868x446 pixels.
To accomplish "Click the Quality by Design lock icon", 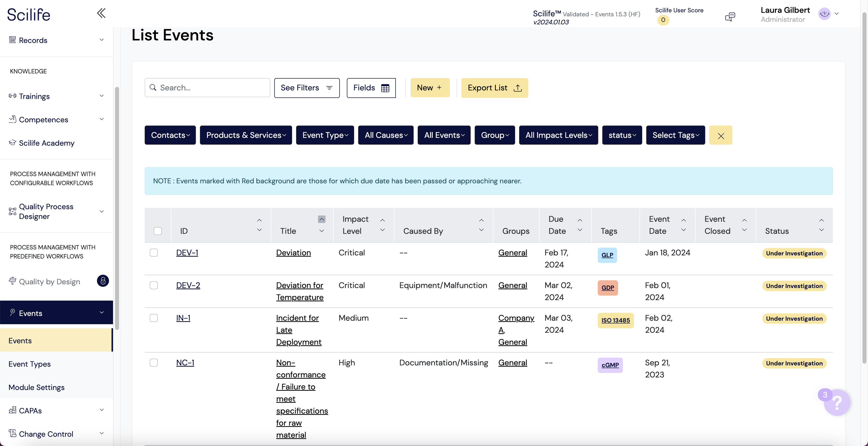I will coord(103,281).
